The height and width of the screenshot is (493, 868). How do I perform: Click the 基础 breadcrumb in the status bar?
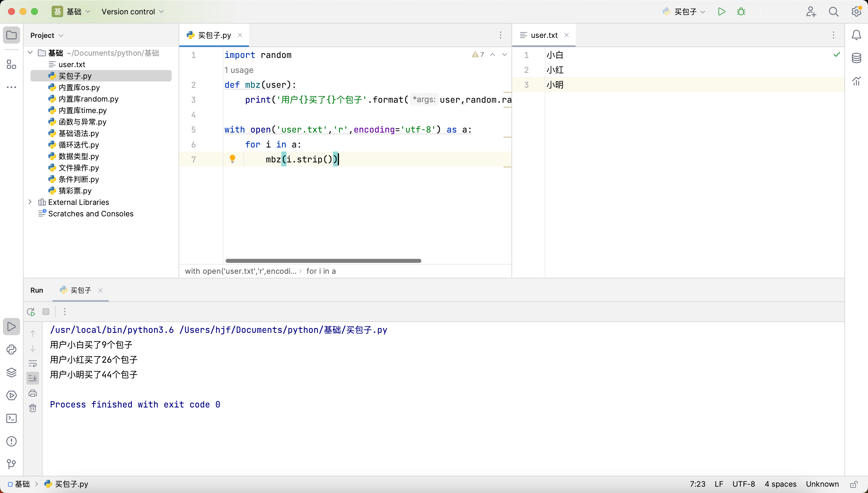point(19,484)
